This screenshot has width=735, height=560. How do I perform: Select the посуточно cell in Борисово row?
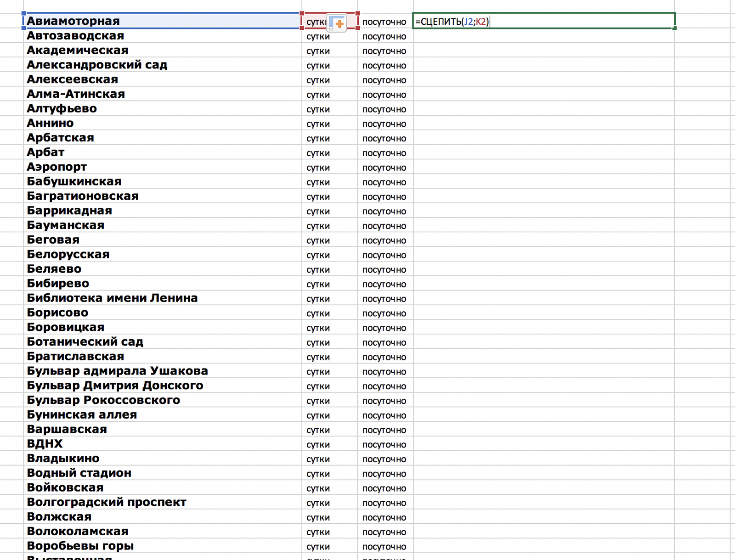[384, 314]
